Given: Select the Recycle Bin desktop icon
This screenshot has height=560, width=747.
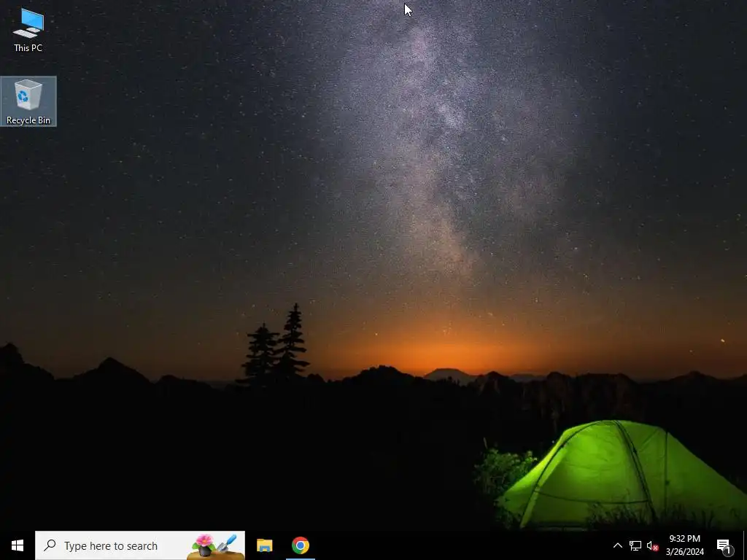Looking at the screenshot, I should tap(28, 101).
